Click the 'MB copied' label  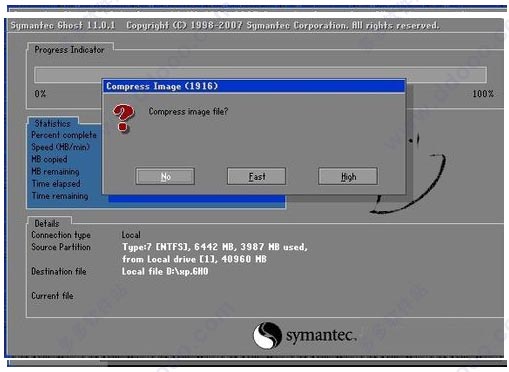click(x=49, y=159)
